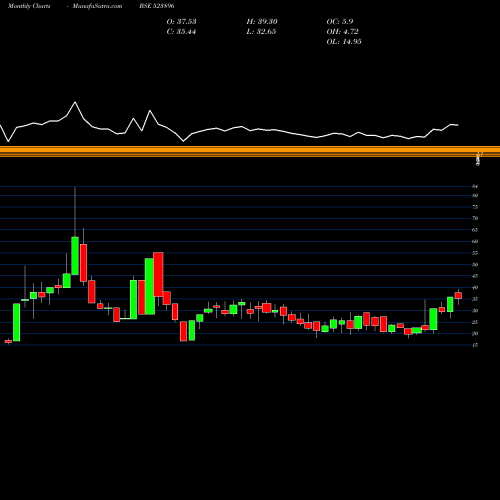500x500 pixels.
Task: Click the orange horizontal band
Action: click(250, 151)
